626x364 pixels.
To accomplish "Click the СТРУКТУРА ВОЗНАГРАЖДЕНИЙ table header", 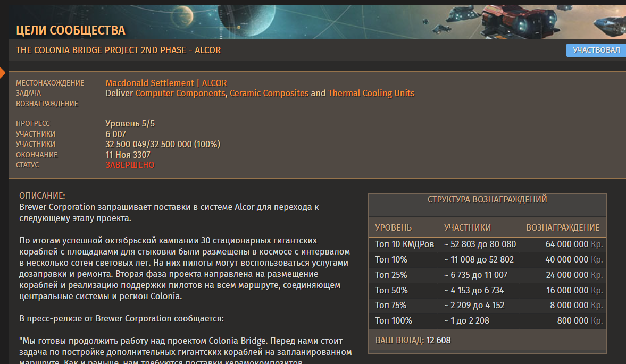I will (487, 200).
